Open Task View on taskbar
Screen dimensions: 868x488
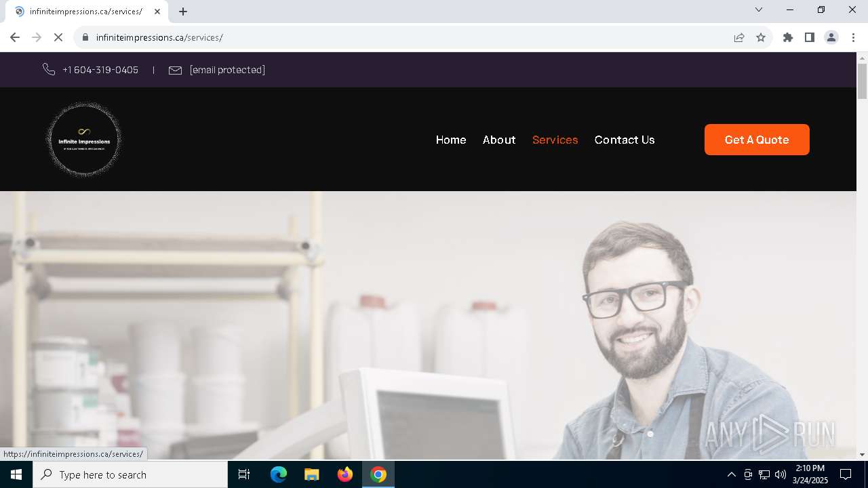click(244, 474)
